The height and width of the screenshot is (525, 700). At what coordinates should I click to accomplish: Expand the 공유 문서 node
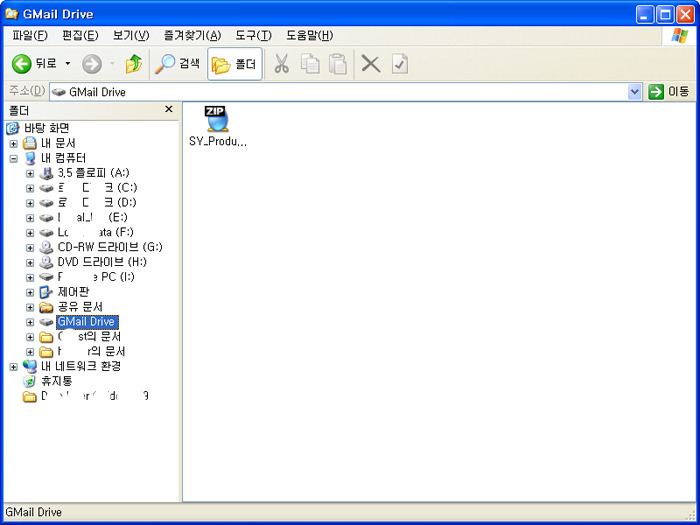30,307
